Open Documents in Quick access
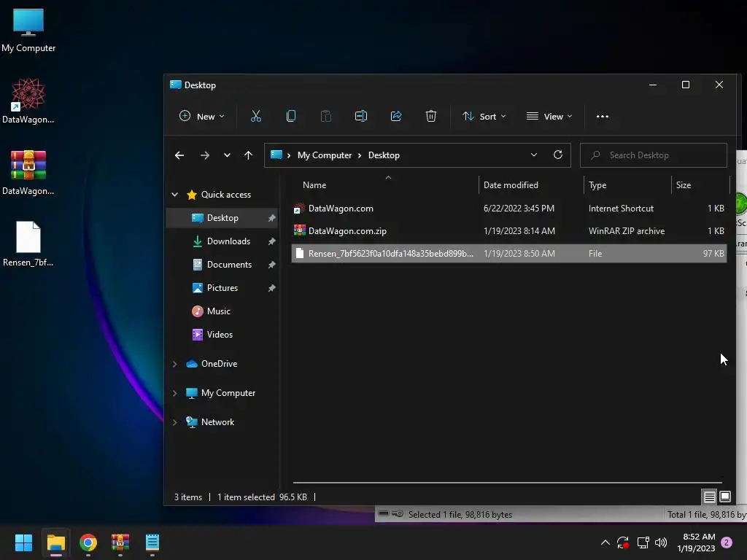 [x=222, y=264]
